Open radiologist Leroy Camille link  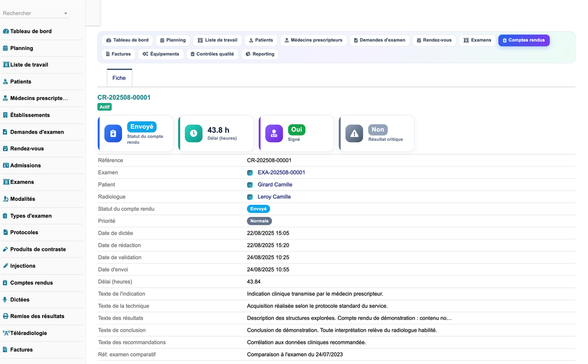tap(274, 197)
